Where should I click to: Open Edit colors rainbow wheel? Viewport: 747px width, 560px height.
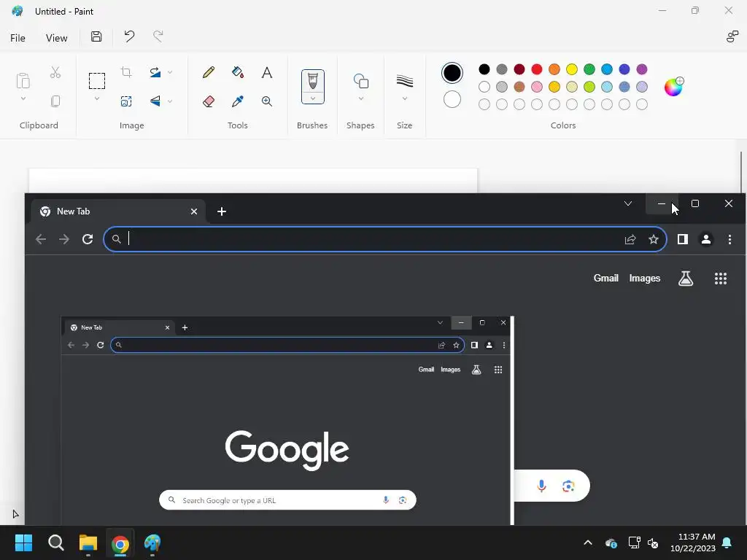tap(673, 87)
